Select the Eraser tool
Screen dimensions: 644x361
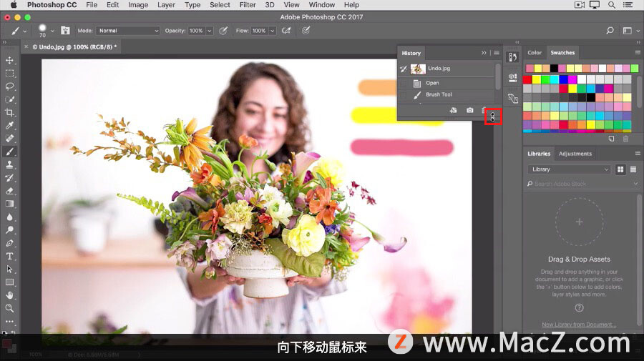(x=9, y=191)
